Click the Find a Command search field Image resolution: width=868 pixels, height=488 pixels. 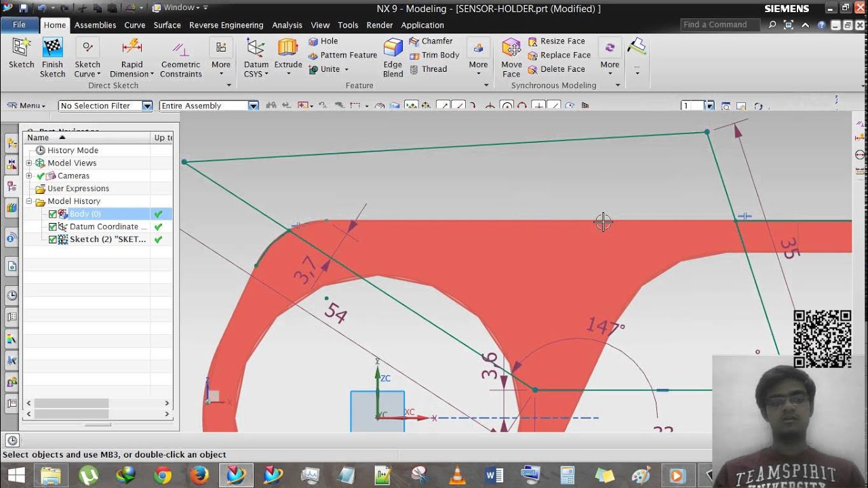click(720, 25)
